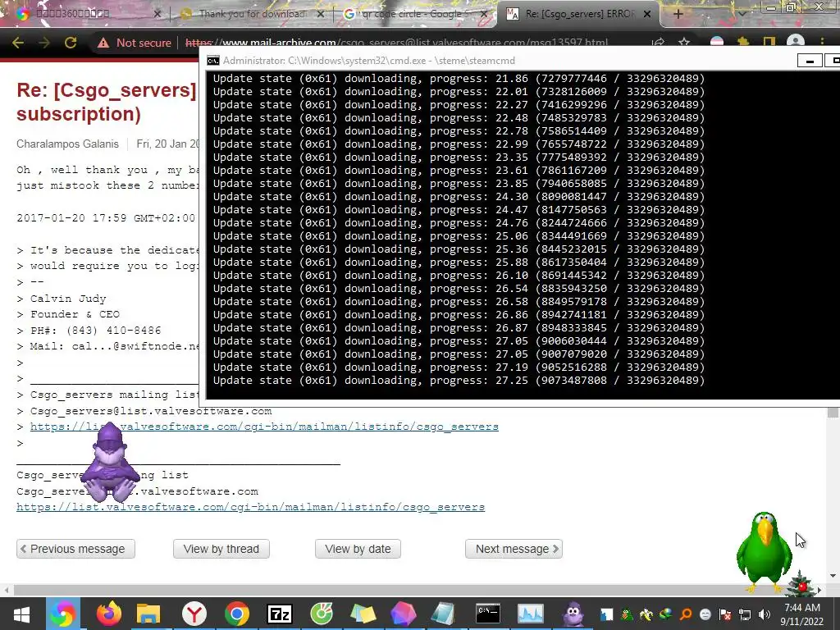Viewport: 840px width, 630px height.
Task: Click the browser Back arrow
Action: click(18, 43)
